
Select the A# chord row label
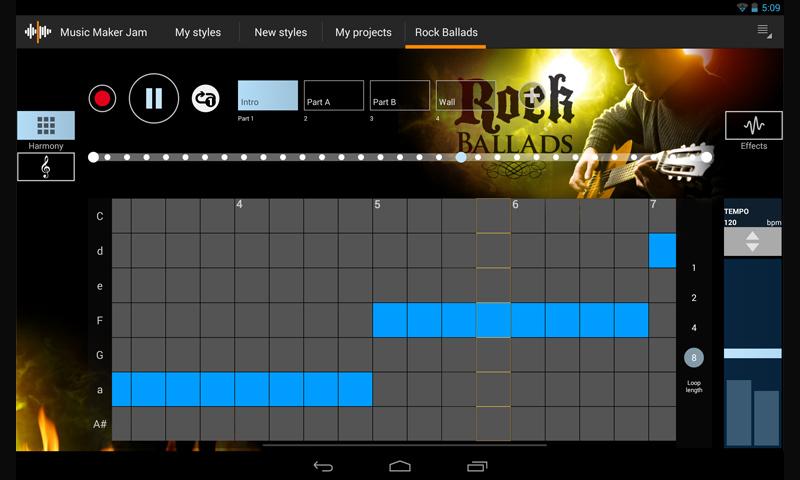(x=100, y=424)
